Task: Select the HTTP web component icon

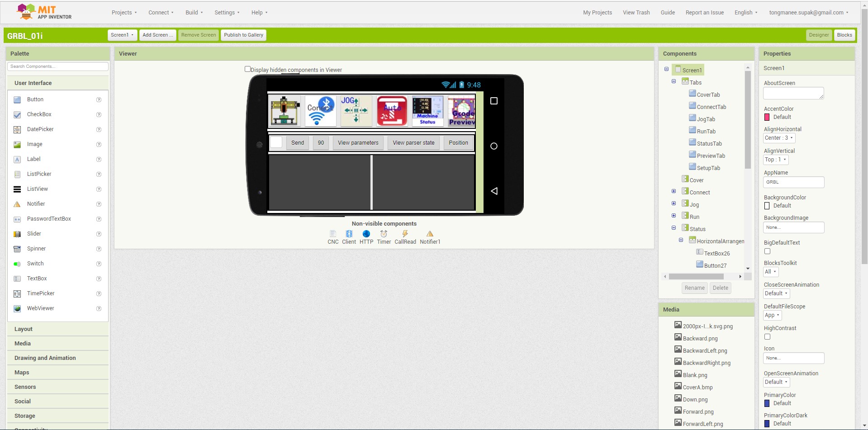Action: point(366,234)
